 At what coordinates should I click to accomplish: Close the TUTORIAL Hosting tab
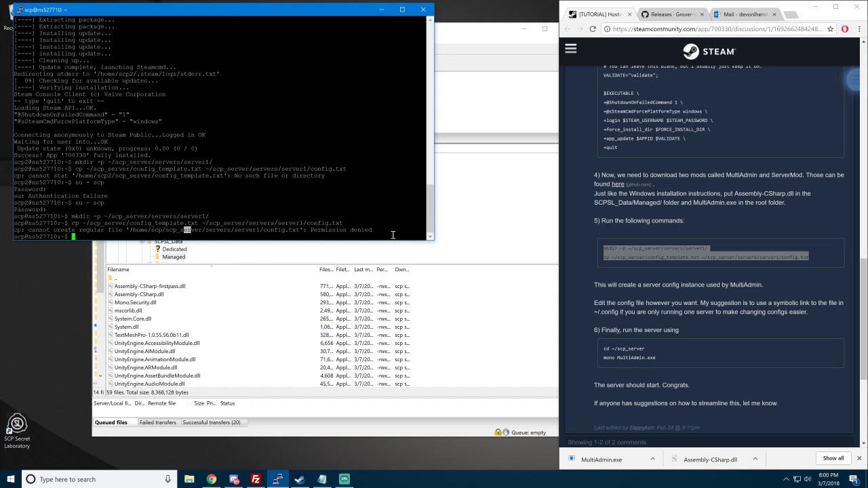point(629,14)
